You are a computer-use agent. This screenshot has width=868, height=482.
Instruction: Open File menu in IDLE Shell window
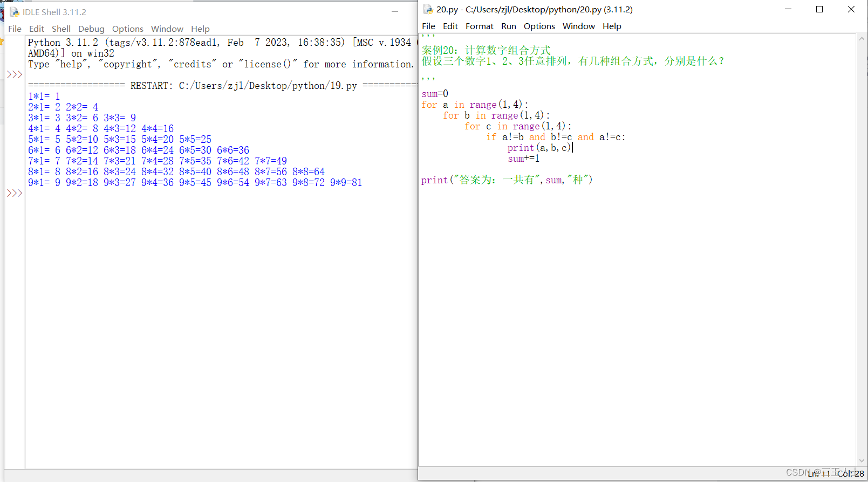pyautogui.click(x=15, y=29)
